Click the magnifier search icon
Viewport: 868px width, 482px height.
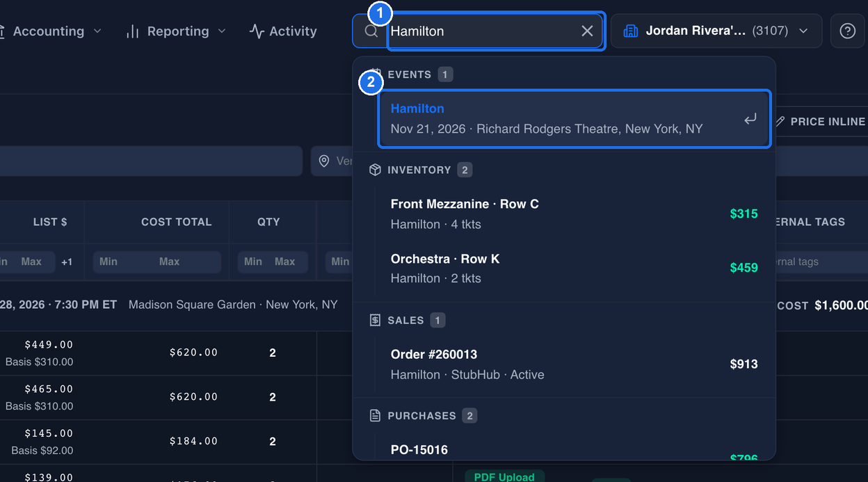coord(371,31)
